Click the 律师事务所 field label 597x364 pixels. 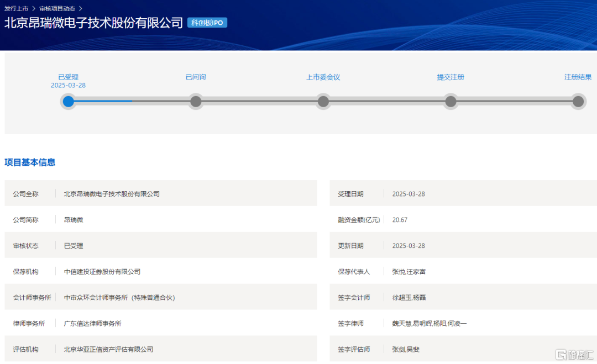[29, 323]
